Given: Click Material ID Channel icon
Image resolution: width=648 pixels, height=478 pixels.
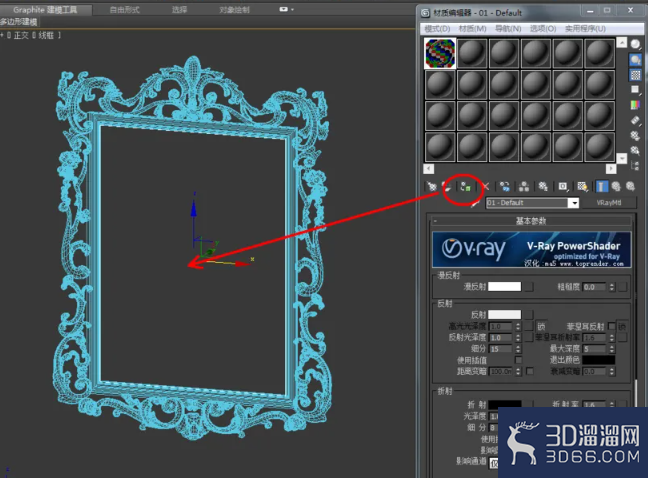Looking at the screenshot, I should tap(563, 186).
